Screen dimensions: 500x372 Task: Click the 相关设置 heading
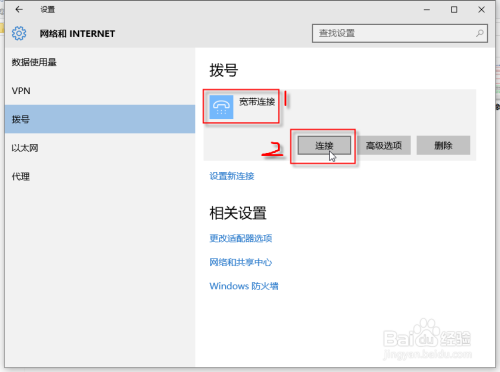pos(238,213)
